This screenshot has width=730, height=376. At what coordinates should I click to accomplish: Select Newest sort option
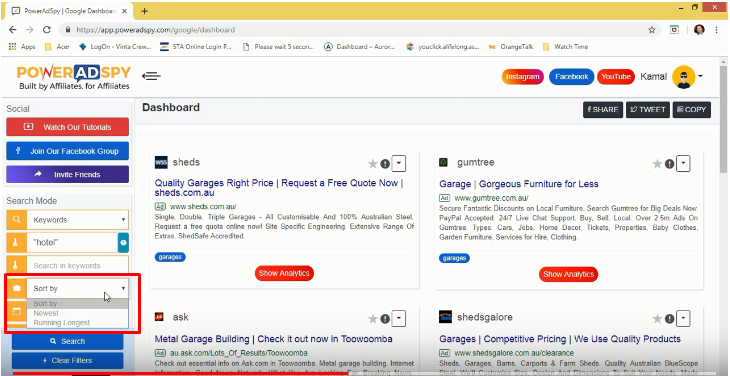click(77, 313)
